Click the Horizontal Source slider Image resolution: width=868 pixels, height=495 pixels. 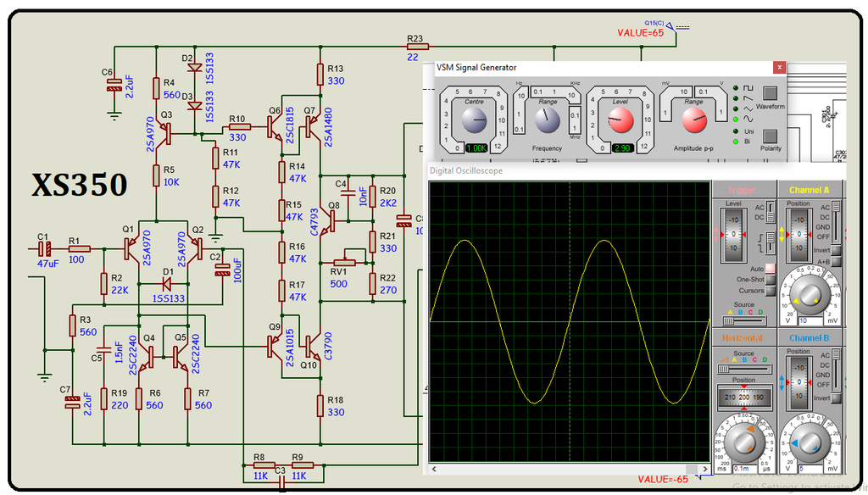(744, 369)
